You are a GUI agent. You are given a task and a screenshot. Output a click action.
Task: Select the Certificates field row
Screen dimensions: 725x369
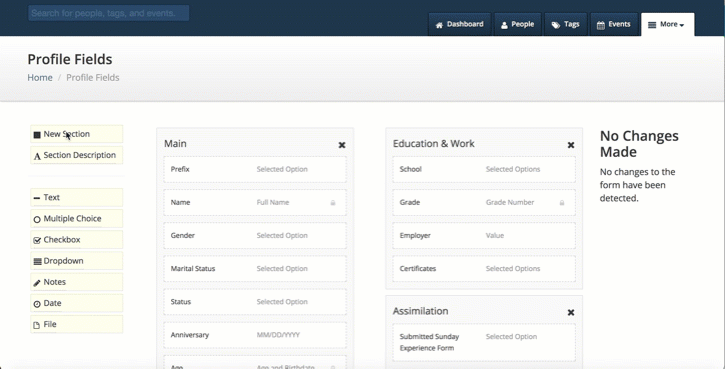[484, 269]
